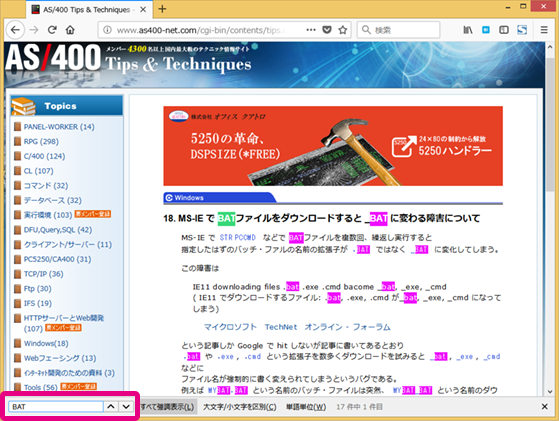Open the 実行環境 (103) topic
Screen dimensions: 559x421
click(x=48, y=215)
